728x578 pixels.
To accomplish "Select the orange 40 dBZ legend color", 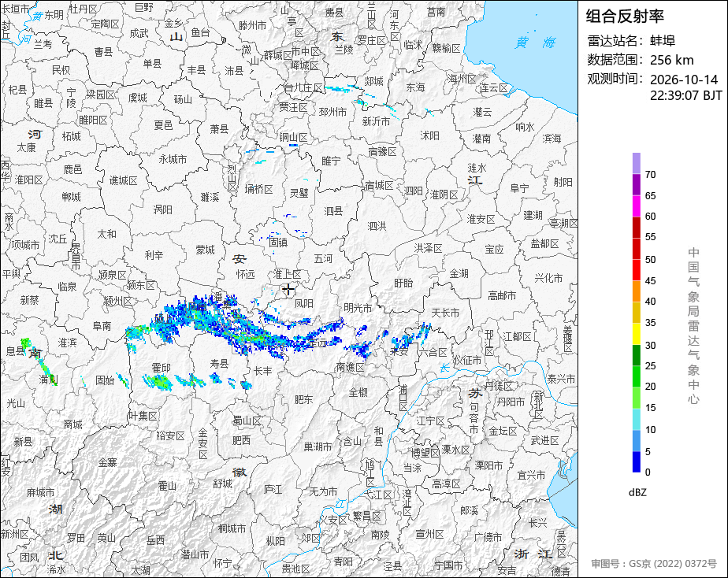I will pyautogui.click(x=637, y=291).
